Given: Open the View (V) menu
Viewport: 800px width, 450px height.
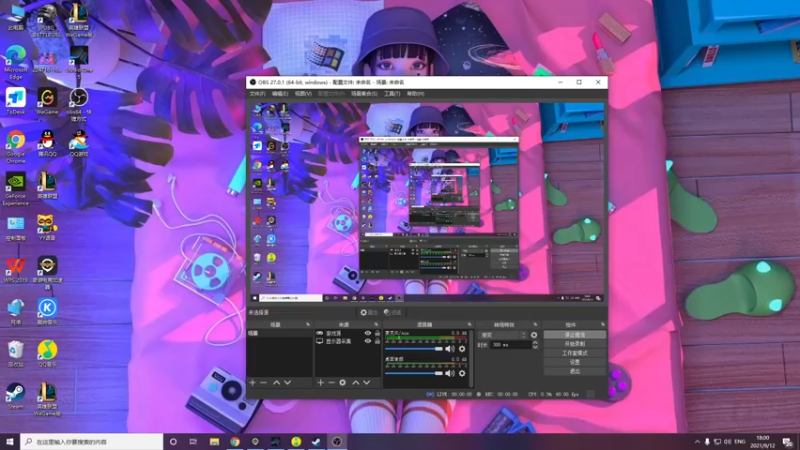Looking at the screenshot, I should (x=303, y=94).
